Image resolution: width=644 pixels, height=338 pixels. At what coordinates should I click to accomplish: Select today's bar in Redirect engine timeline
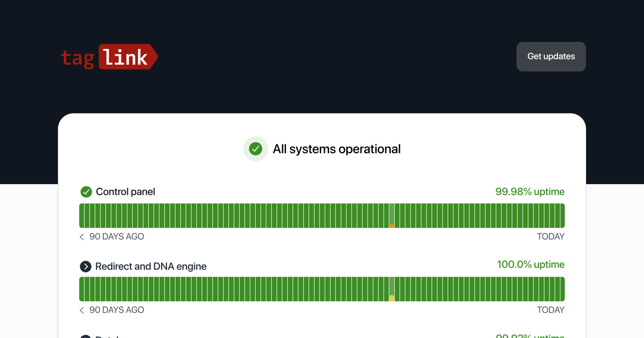tap(562, 289)
